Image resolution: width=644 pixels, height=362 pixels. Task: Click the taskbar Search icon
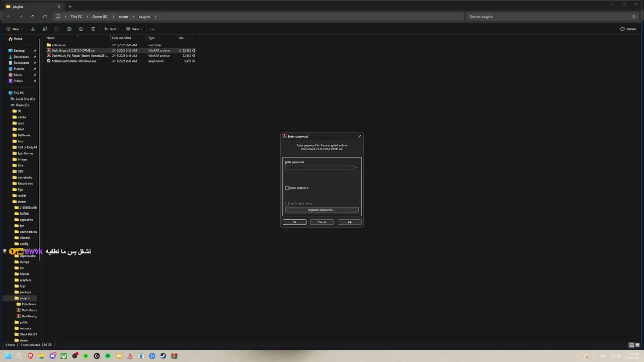point(20,356)
